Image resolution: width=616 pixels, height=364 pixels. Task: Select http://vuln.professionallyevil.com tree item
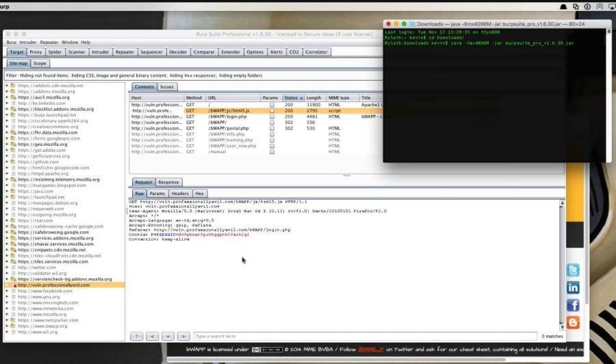[x=54, y=285]
